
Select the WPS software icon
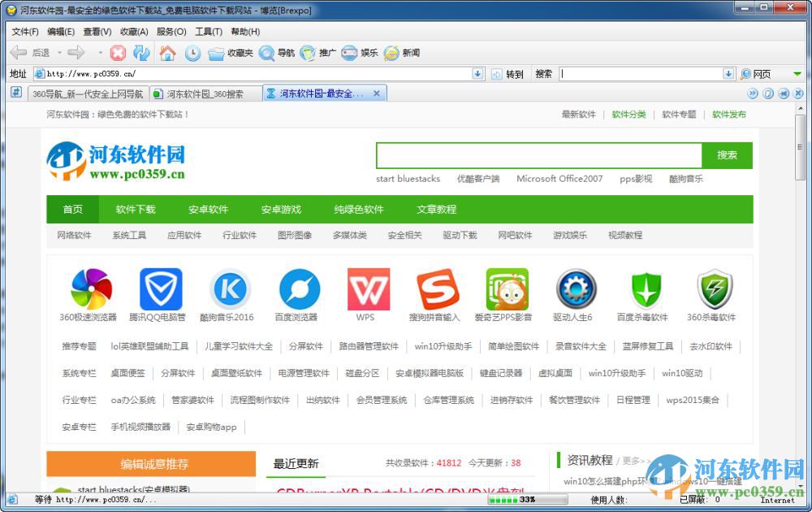368,289
